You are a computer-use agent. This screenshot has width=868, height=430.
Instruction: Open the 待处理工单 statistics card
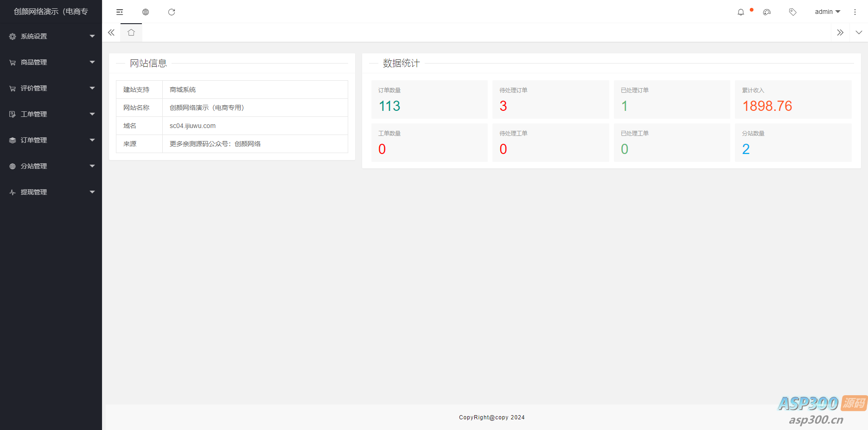point(551,142)
